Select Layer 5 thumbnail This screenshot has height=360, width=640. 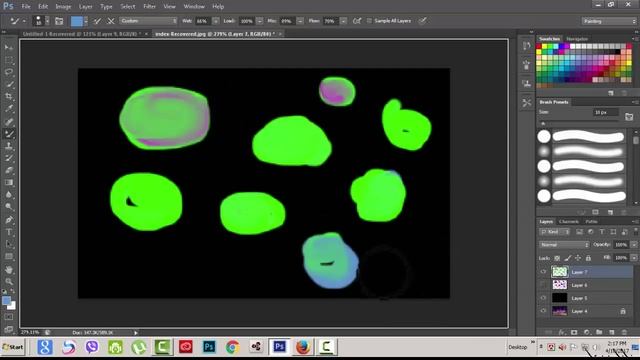tap(560, 298)
